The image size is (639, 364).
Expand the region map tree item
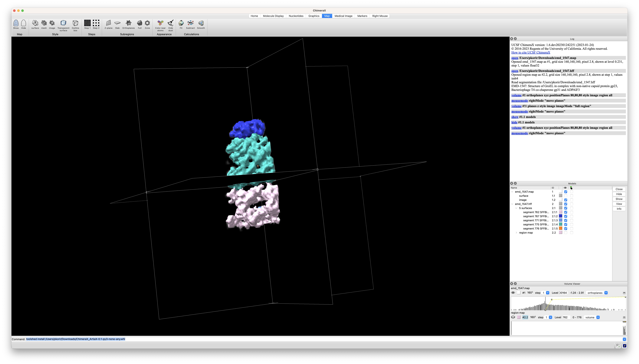tap(516, 233)
